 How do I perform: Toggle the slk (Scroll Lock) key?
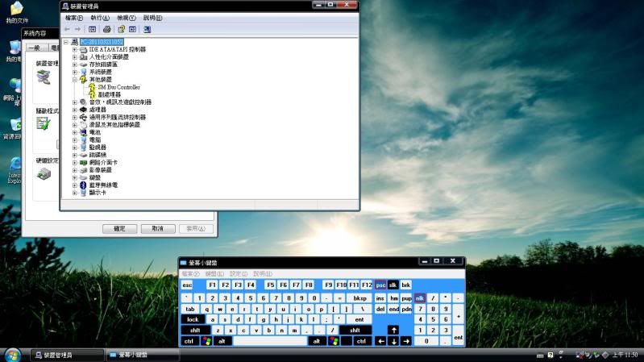pyautogui.click(x=393, y=285)
